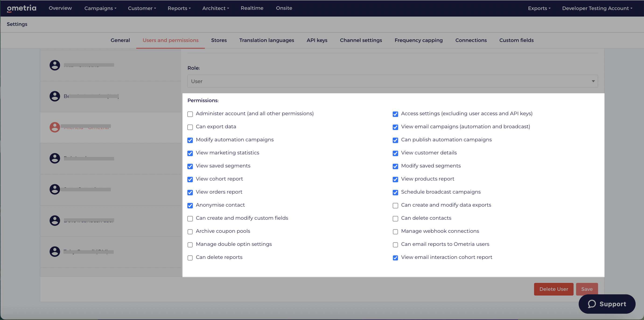
Task: Click the last user avatar at the bottom
Action: point(55,252)
